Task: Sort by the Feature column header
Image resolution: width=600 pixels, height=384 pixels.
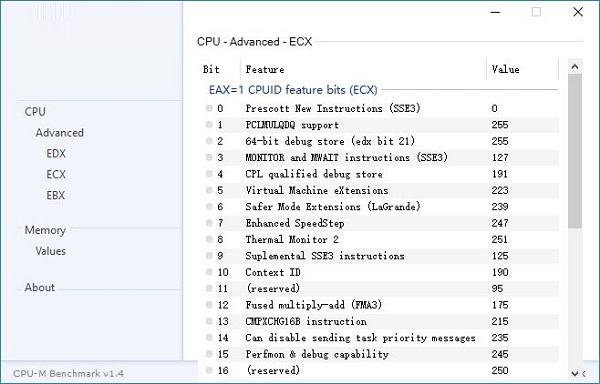Action: (x=364, y=69)
